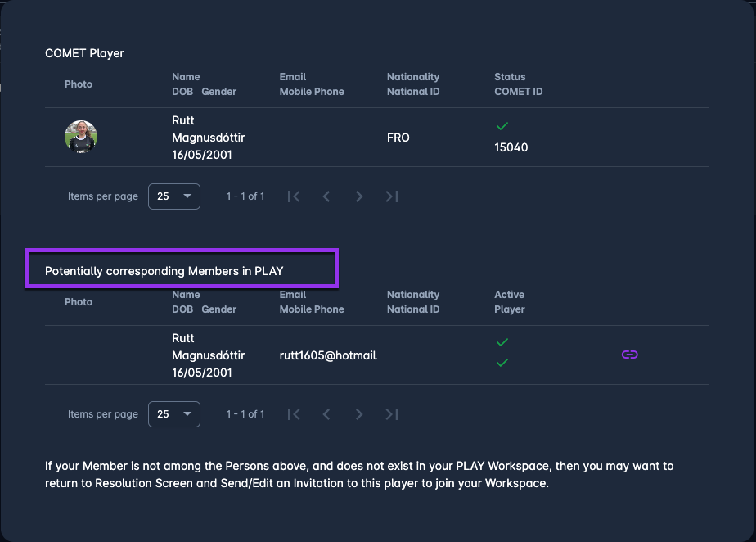
Task: Go to next page in COMET Player table
Action: coord(359,196)
